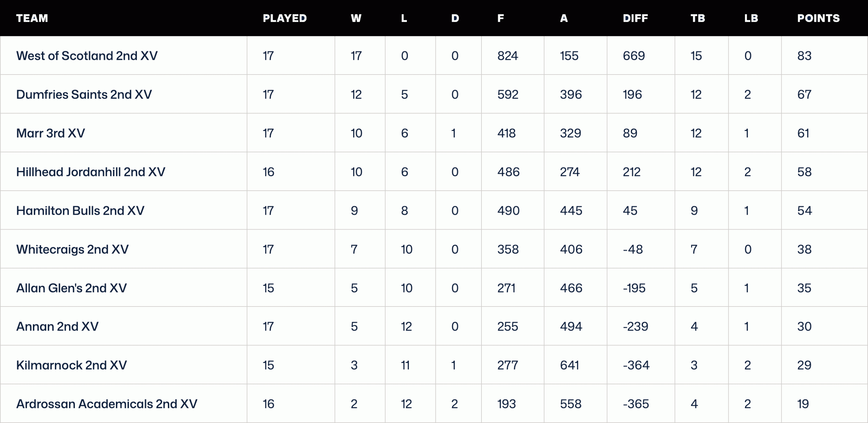Select Allan Glen's 2nd XV team
The height and width of the screenshot is (423, 868).
[71, 288]
